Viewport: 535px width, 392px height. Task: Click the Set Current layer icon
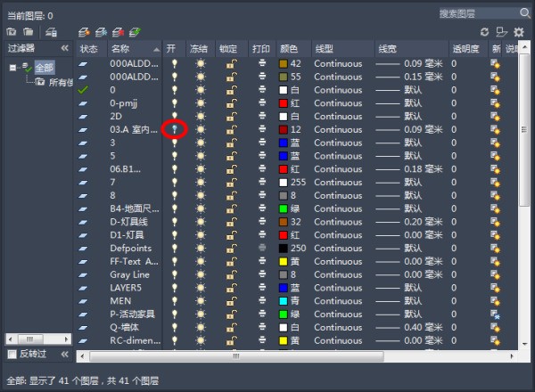(136, 32)
